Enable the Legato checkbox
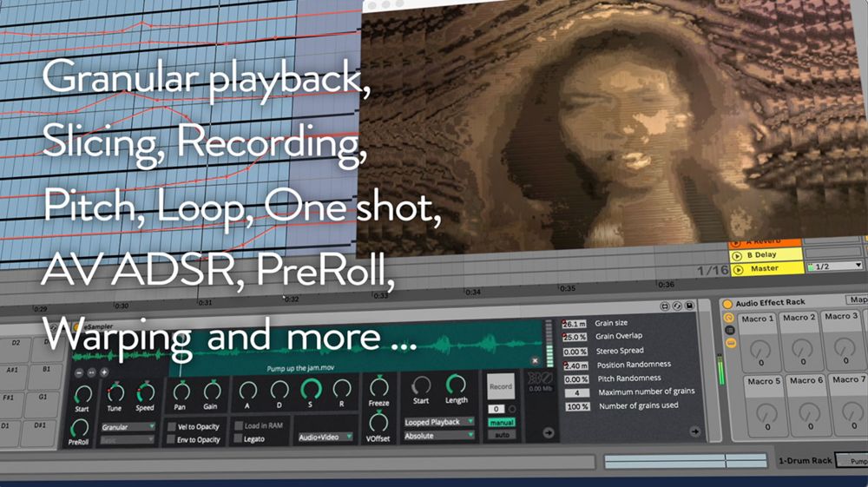 click(x=238, y=438)
